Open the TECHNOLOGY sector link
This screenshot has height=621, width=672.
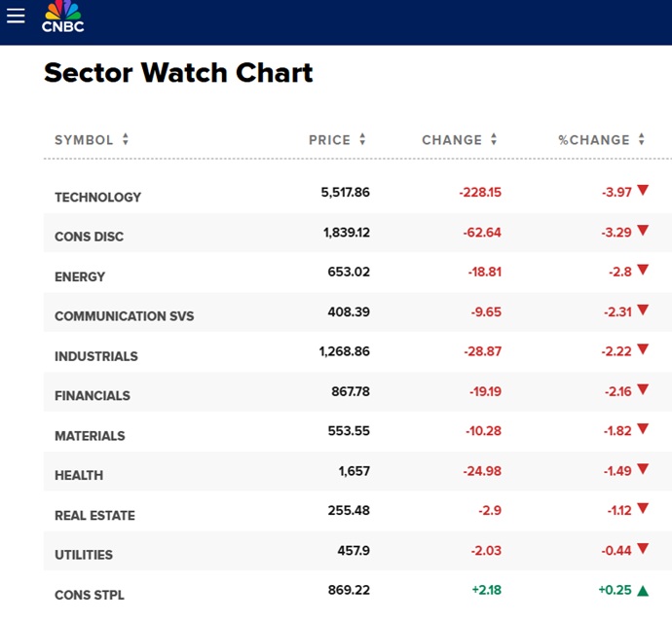point(97,198)
